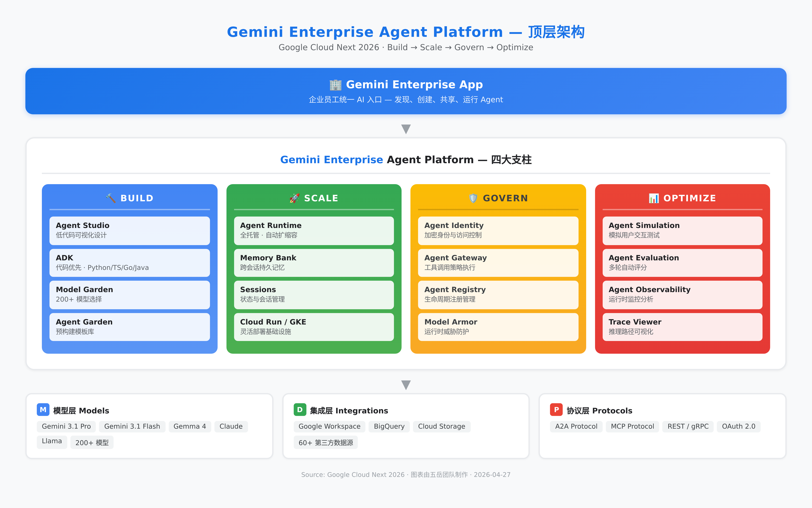Select the Agent Observability card
812x508 pixels.
point(682,295)
